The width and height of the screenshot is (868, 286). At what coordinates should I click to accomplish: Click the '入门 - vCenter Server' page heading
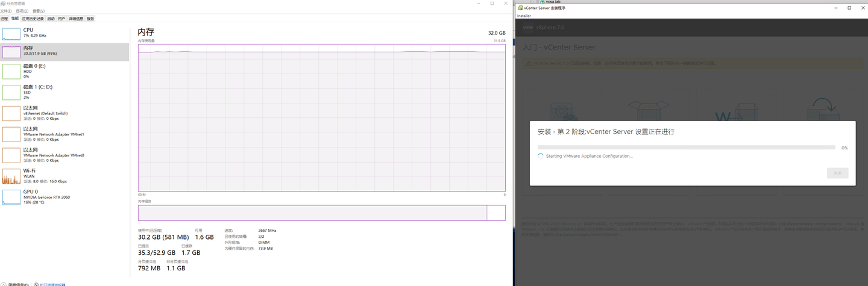point(559,47)
